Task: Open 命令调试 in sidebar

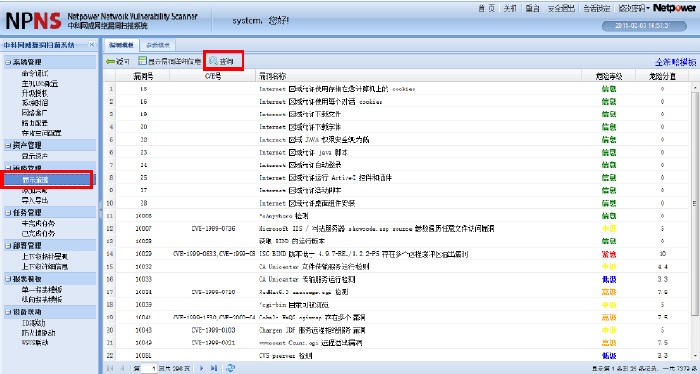Action: click(x=34, y=74)
